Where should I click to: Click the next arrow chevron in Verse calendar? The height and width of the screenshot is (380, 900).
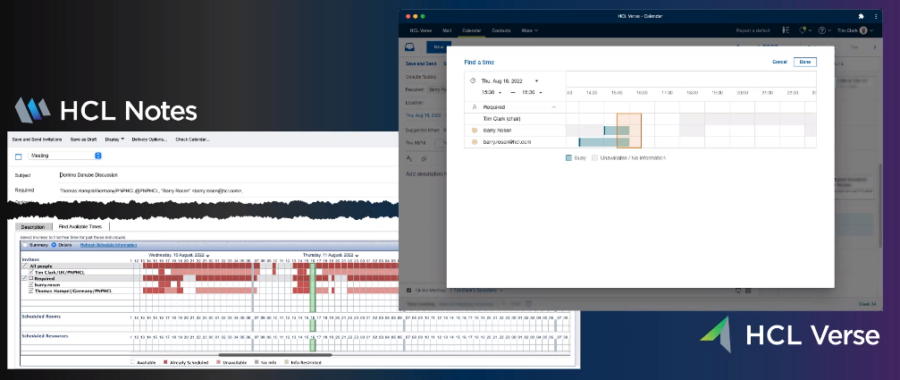coord(875,47)
